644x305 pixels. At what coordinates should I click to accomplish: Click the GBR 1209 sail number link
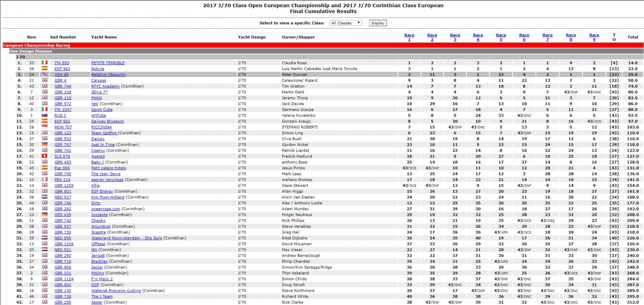point(64,185)
